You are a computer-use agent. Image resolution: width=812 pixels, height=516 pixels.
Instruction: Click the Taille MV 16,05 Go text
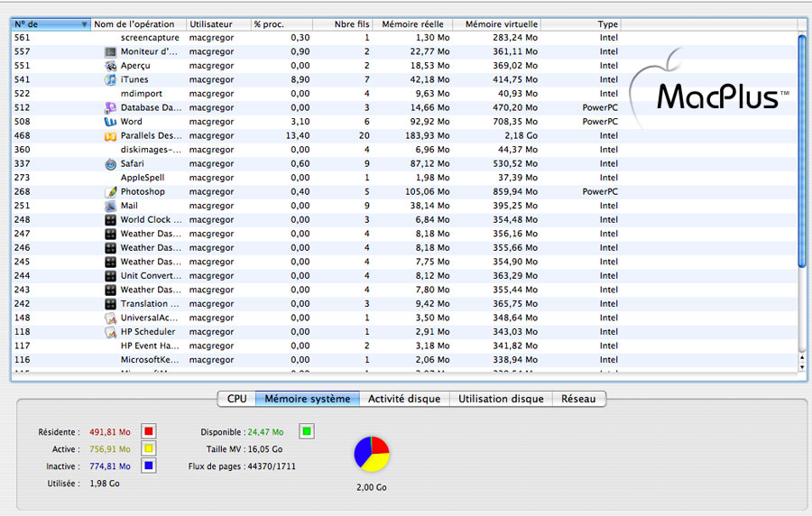[x=245, y=449]
